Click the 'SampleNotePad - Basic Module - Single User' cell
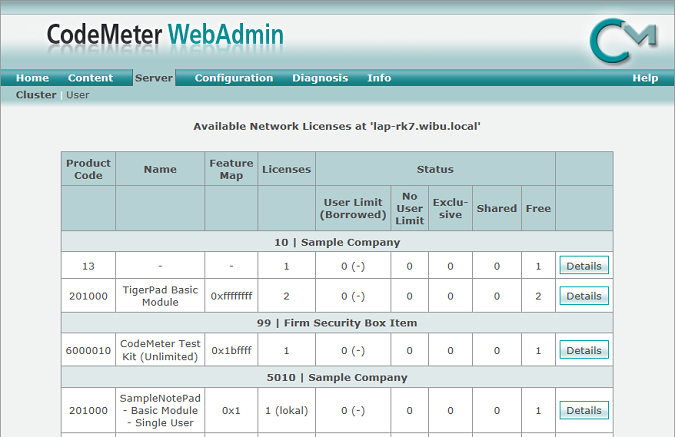This screenshot has height=437, width=676. tap(160, 410)
